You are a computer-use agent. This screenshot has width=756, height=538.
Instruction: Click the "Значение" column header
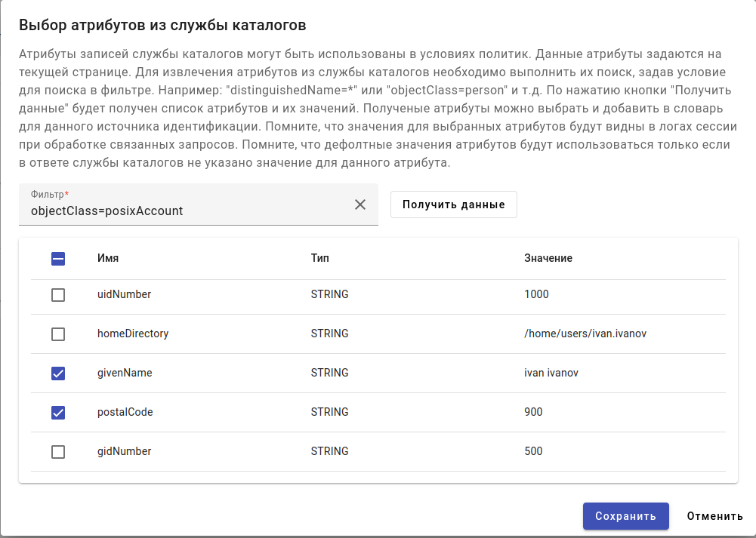(548, 258)
